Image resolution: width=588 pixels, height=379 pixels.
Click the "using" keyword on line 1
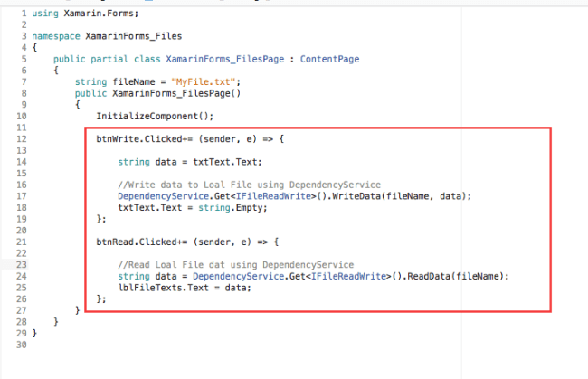click(43, 14)
